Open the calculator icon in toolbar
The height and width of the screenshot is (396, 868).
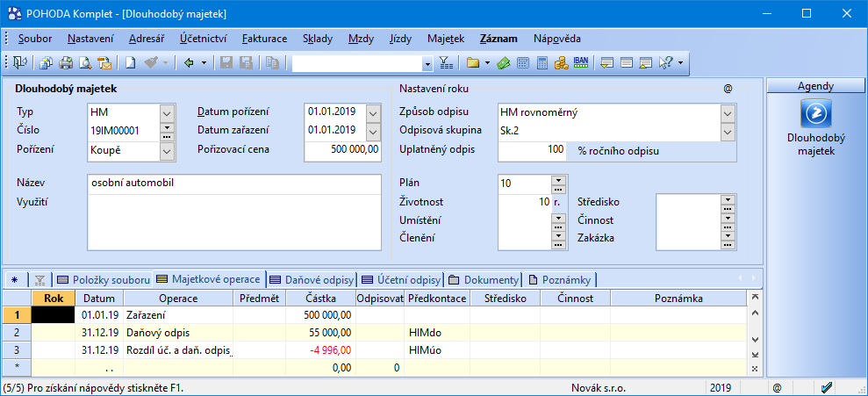click(542, 63)
